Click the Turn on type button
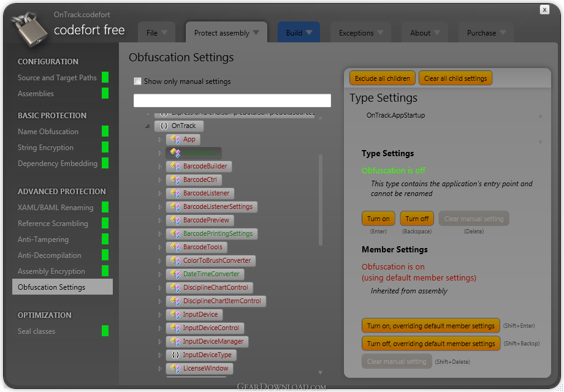564x392 pixels. tap(378, 219)
